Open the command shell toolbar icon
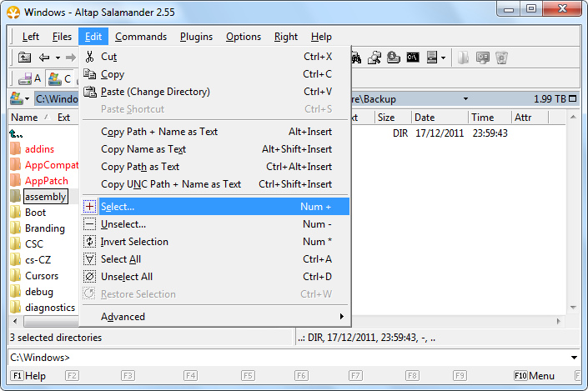The image size is (588, 391). tap(413, 58)
